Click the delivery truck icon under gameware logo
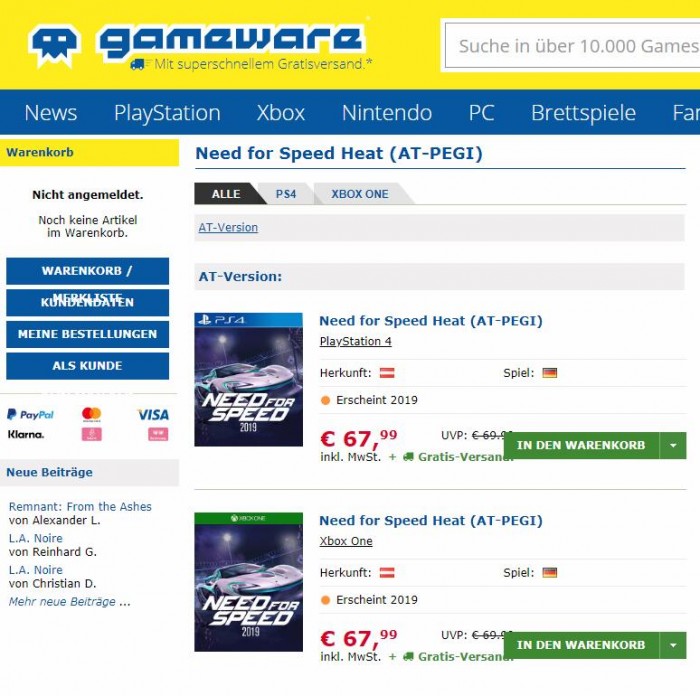This screenshot has height=696, width=700. point(138,64)
